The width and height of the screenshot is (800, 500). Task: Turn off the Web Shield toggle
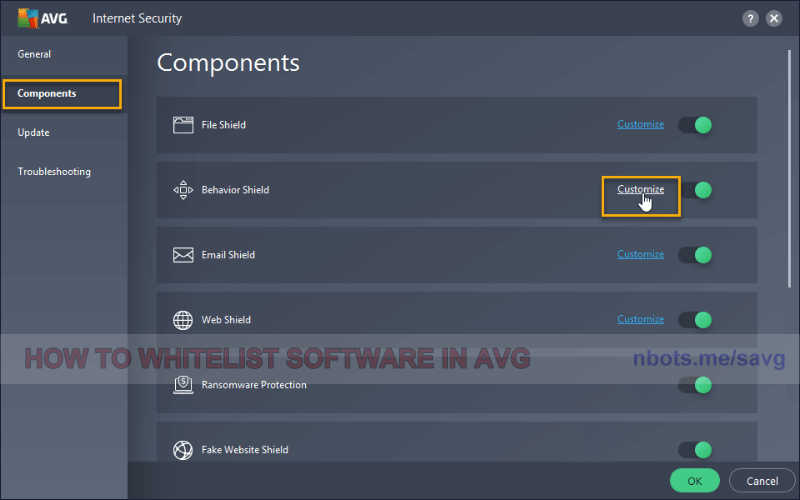(x=695, y=320)
